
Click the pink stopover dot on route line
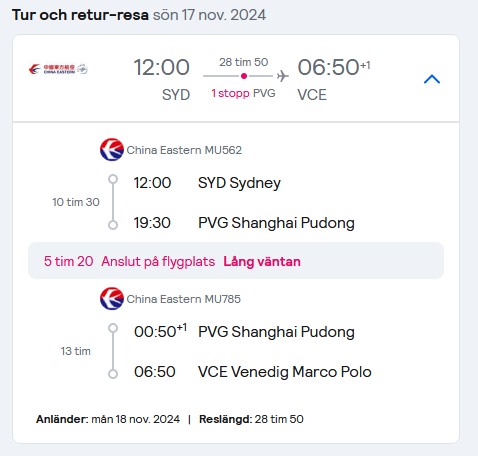[x=244, y=76]
